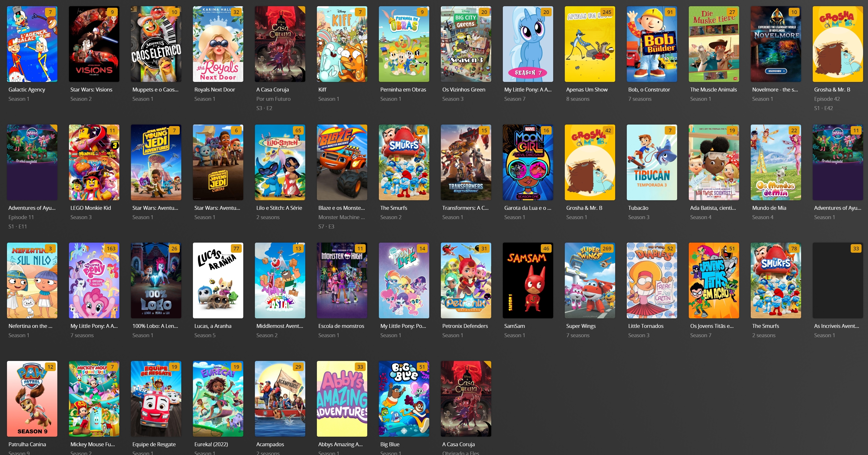The width and height of the screenshot is (868, 455).
Task: Click the Muppets Caos Elétrico poster
Action: coord(156,44)
